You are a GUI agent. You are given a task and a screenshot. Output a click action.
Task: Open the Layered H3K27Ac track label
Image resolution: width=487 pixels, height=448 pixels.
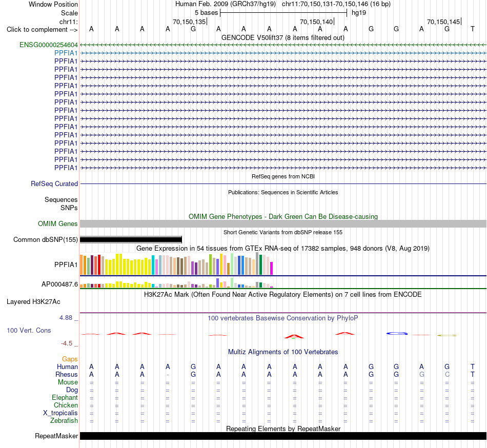(33, 302)
